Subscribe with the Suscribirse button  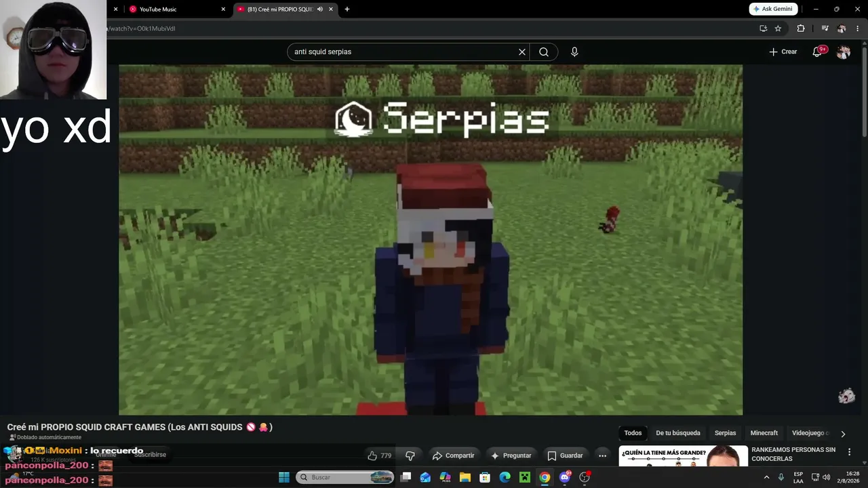(150, 454)
